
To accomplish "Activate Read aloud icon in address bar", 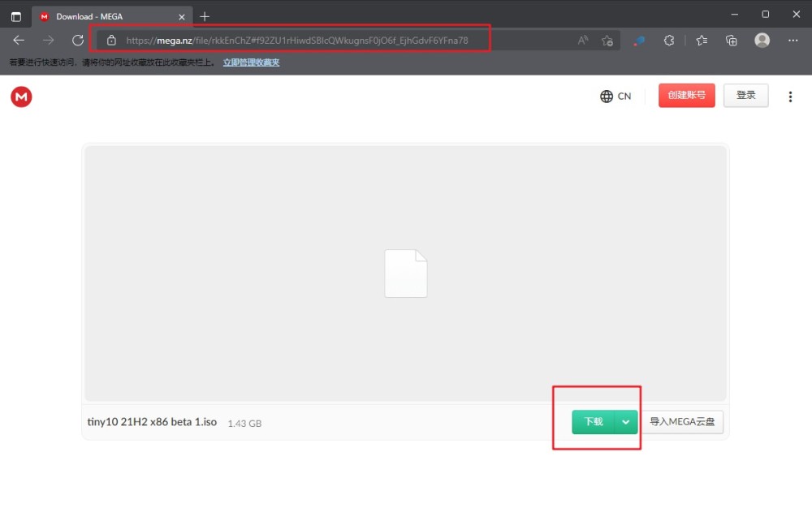I will (583, 41).
